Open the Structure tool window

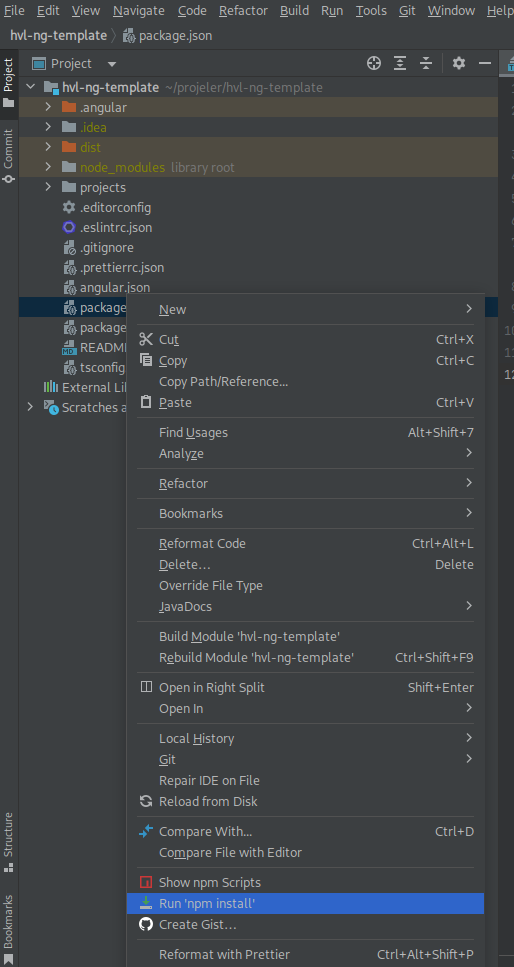(x=9, y=842)
